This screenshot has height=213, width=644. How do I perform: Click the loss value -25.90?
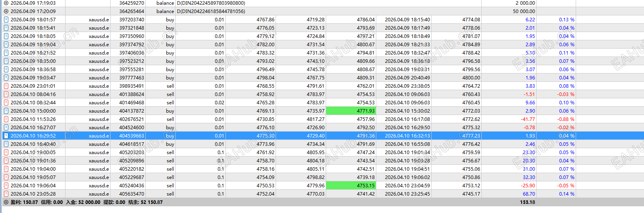(528, 185)
